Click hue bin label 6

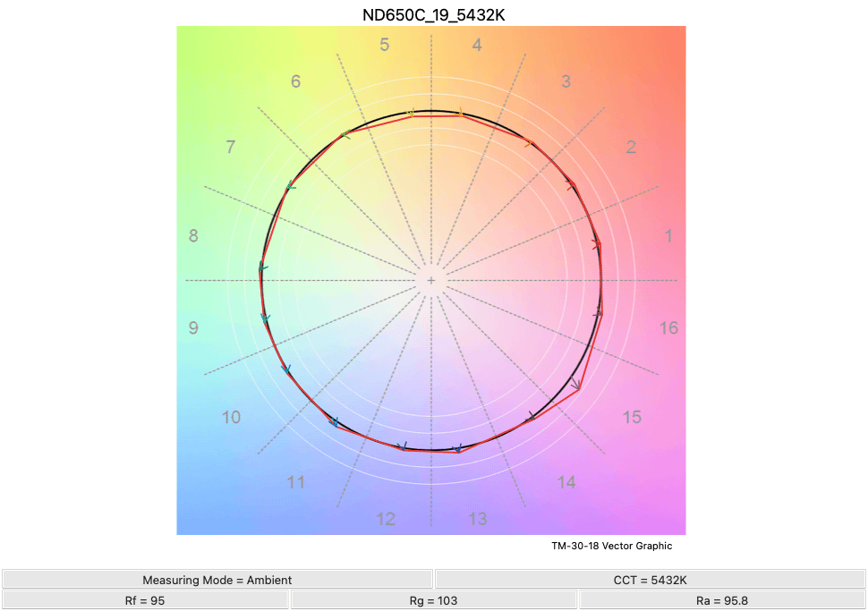[x=295, y=81]
